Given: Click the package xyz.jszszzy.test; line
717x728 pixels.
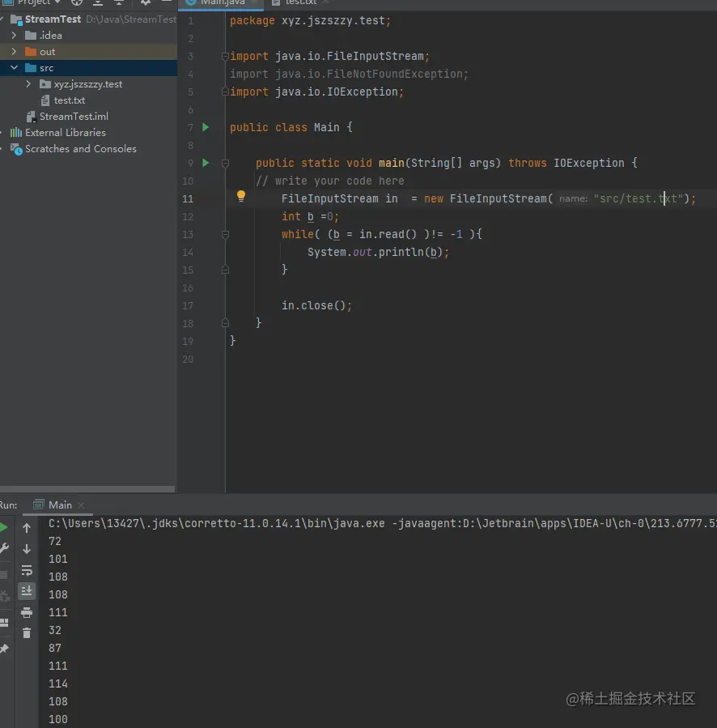Looking at the screenshot, I should [x=311, y=21].
